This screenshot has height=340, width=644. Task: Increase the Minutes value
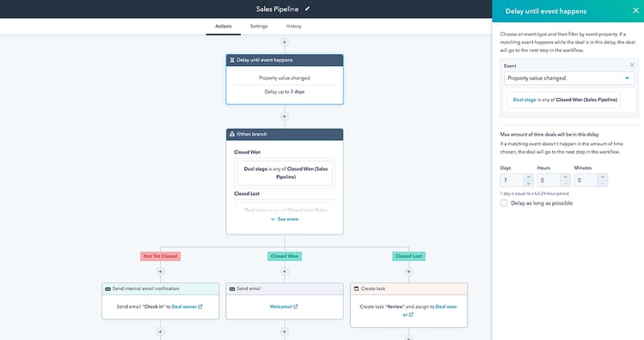click(603, 177)
